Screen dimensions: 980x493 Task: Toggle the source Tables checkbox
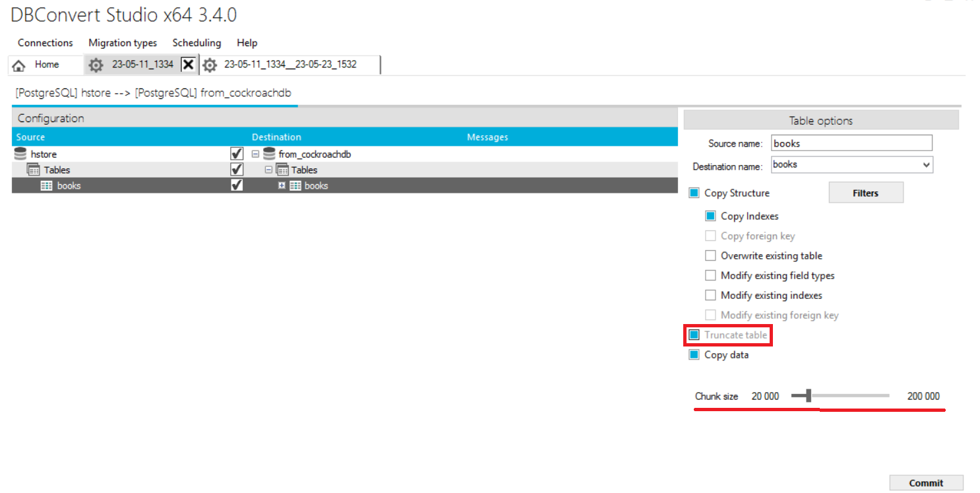[x=237, y=170]
